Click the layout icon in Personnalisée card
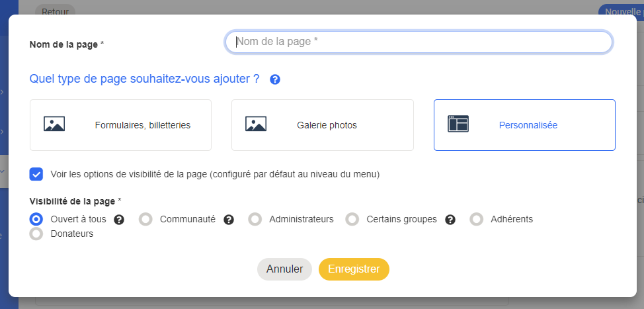 pyautogui.click(x=458, y=124)
